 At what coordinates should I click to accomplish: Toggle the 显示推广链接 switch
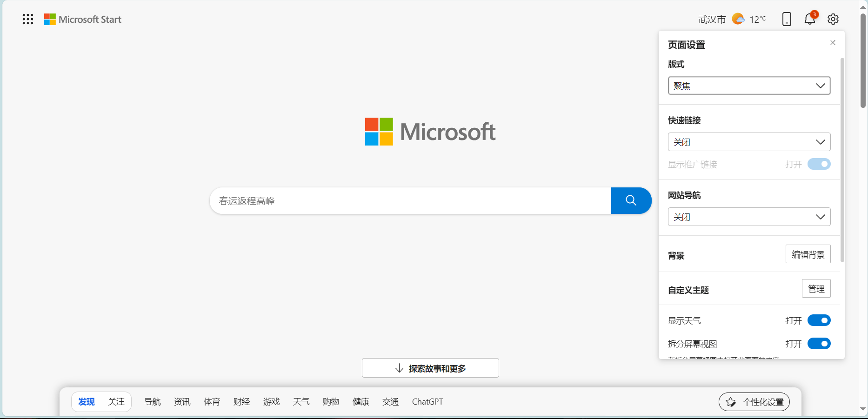click(x=819, y=164)
